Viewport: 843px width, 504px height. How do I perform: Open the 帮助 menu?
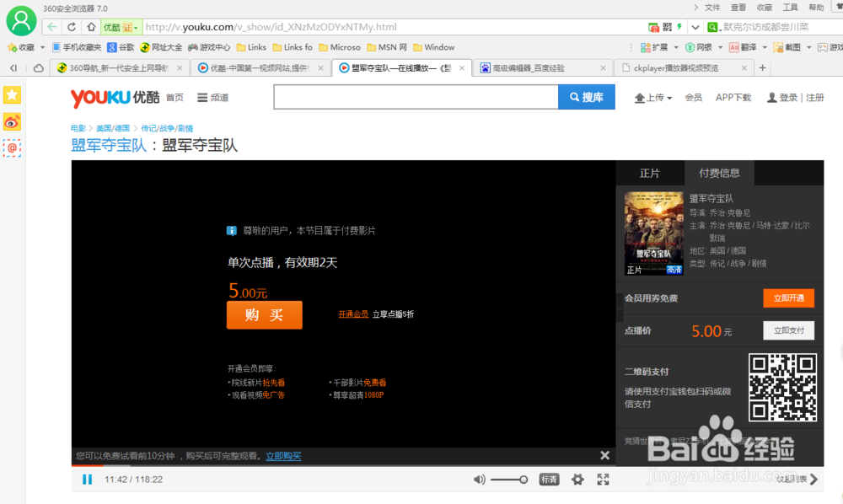(815, 7)
